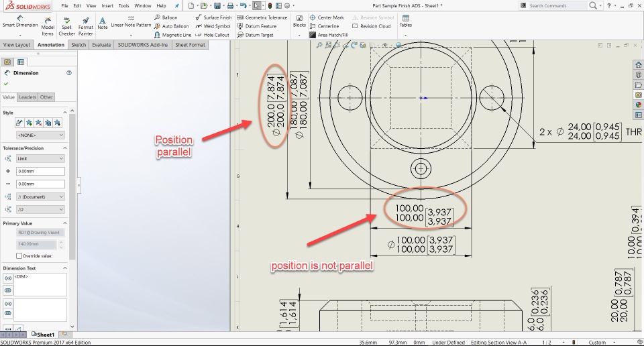The image size is (644, 346).
Task: Open the Blocks tool
Action: (299, 21)
